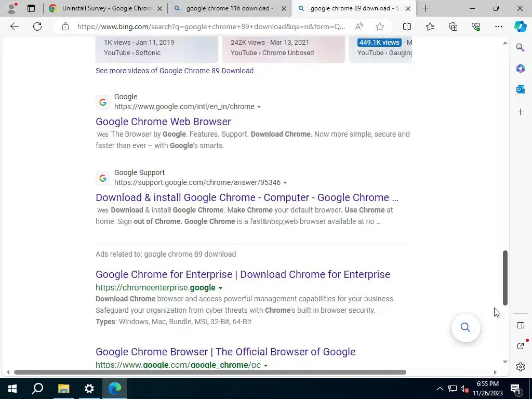Screen dimensions: 532x399
Task: Expand dropdown beside chromeenterprise.google URL
Action: 220,288
